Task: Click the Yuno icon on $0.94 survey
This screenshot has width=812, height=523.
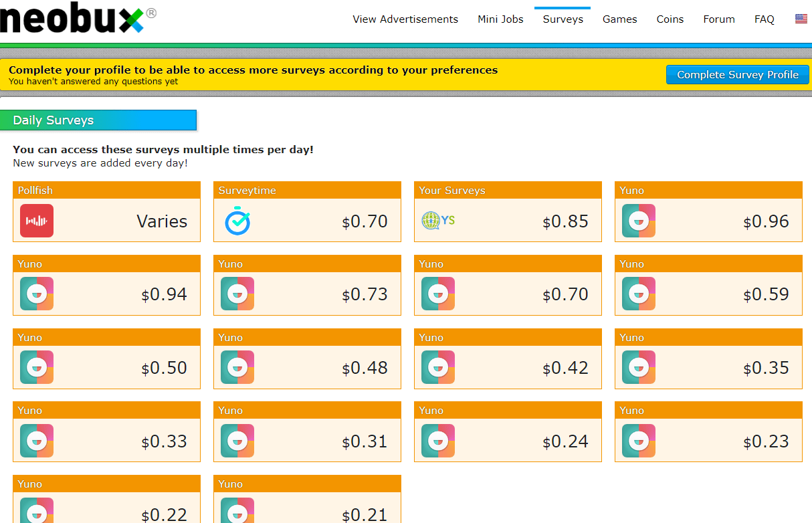Action: point(37,294)
